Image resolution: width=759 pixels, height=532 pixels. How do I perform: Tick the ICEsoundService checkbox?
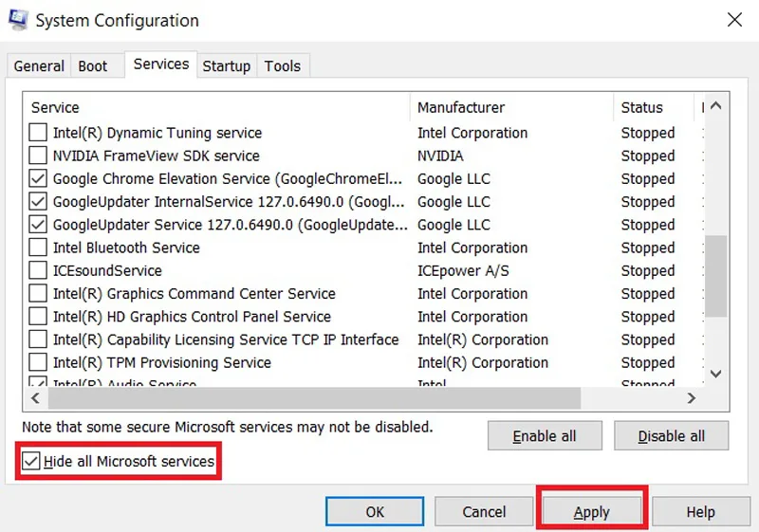[x=38, y=270]
